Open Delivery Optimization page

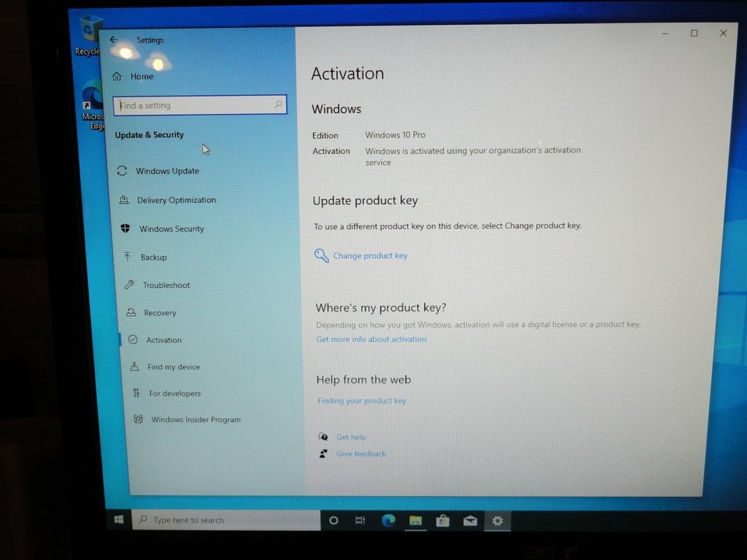point(176,200)
